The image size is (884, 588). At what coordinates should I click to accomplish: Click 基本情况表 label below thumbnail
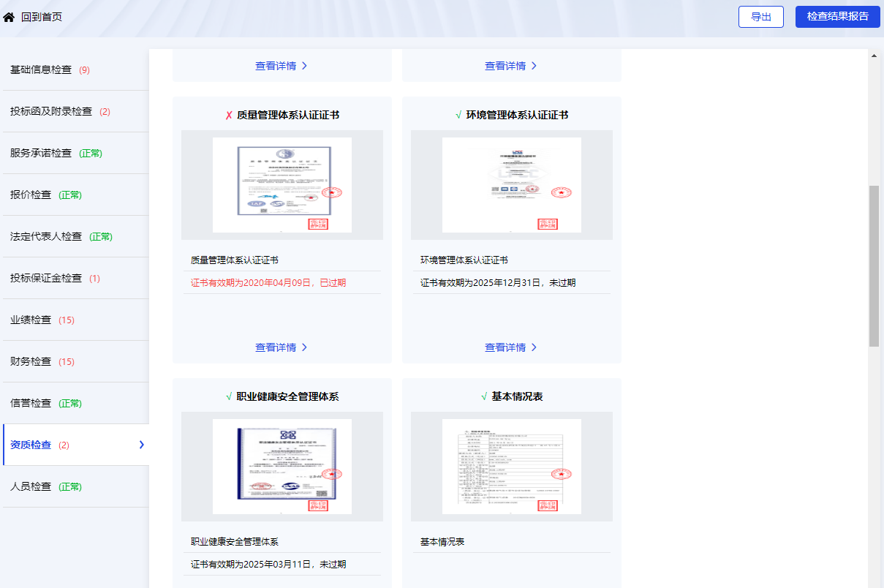coord(442,542)
